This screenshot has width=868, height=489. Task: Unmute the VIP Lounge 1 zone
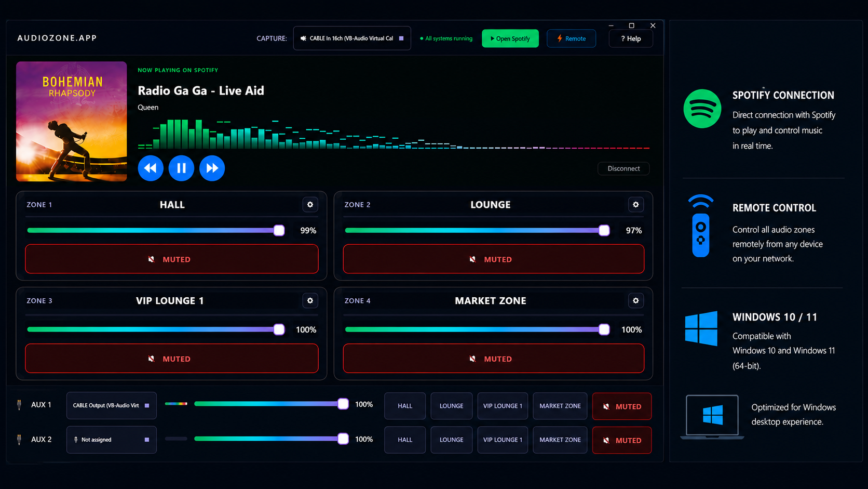(171, 359)
